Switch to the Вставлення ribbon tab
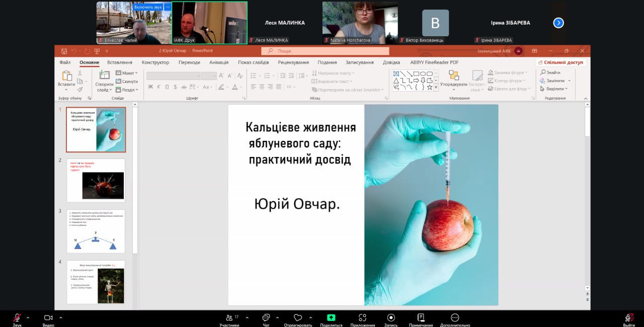 (119, 62)
